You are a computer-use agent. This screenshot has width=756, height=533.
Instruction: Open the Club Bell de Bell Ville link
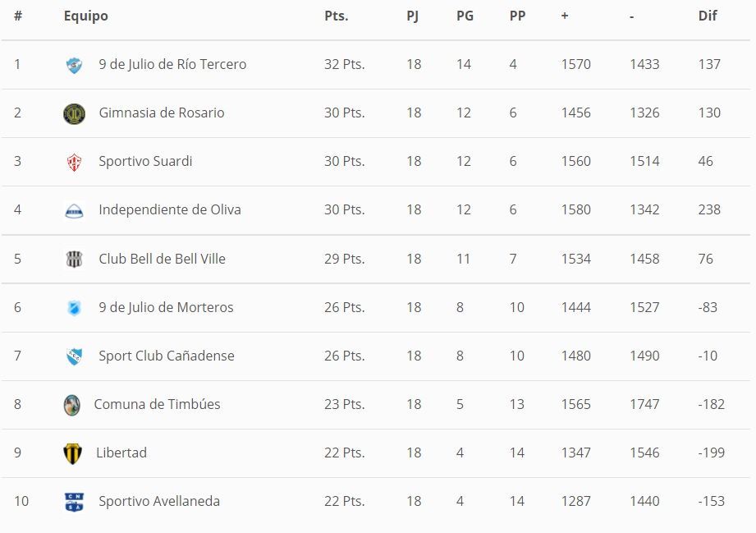click(162, 259)
